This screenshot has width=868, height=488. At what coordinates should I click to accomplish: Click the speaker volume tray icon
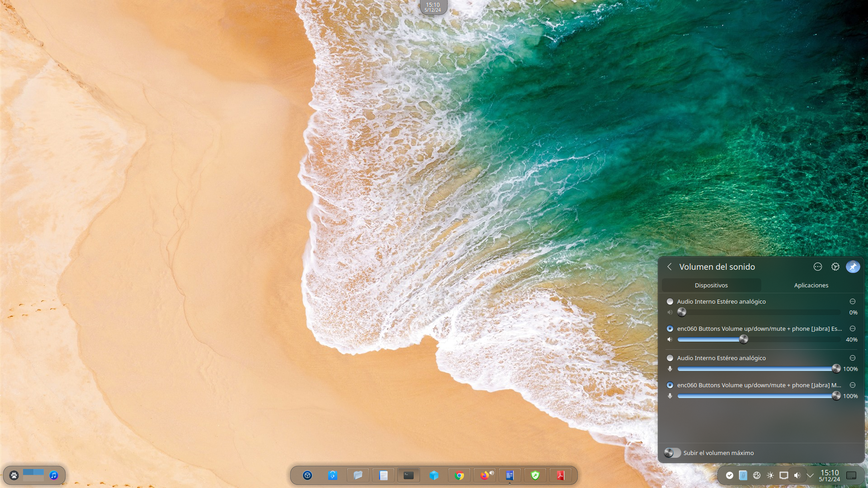(797, 475)
